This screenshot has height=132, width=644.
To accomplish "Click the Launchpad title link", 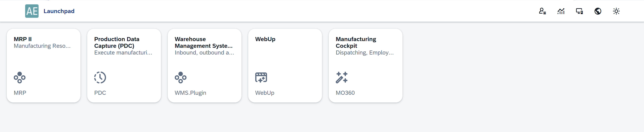I will (x=59, y=11).
